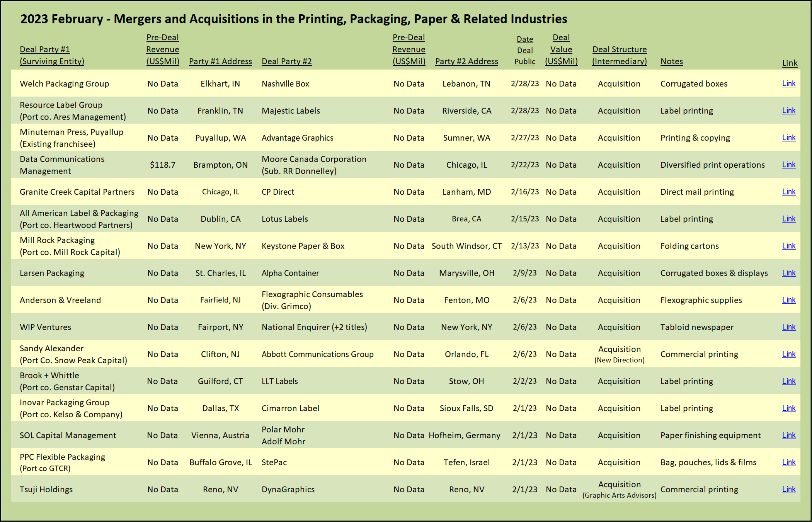Select the 'DynaGraphics' cell

click(288, 490)
